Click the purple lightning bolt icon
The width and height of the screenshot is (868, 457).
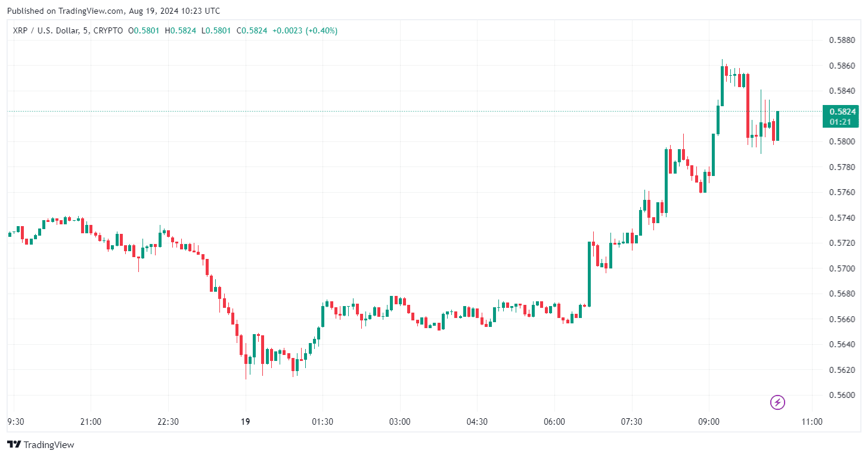point(778,402)
